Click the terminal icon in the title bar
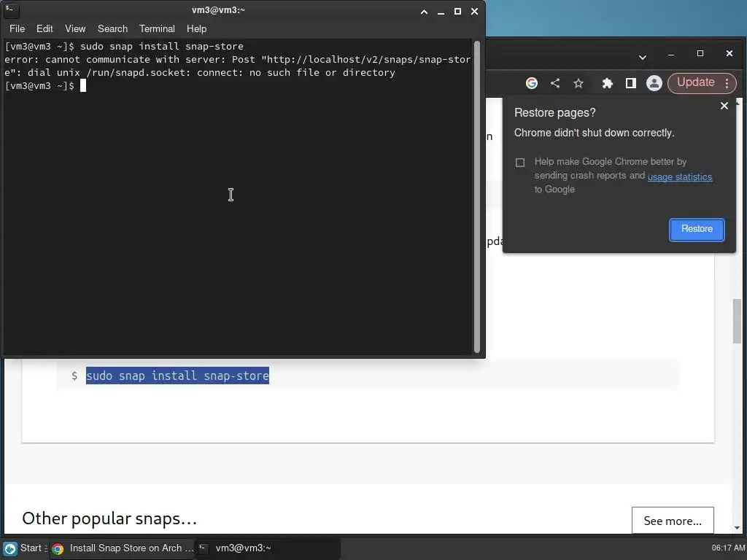Image resolution: width=747 pixels, height=560 pixels. pos(11,10)
